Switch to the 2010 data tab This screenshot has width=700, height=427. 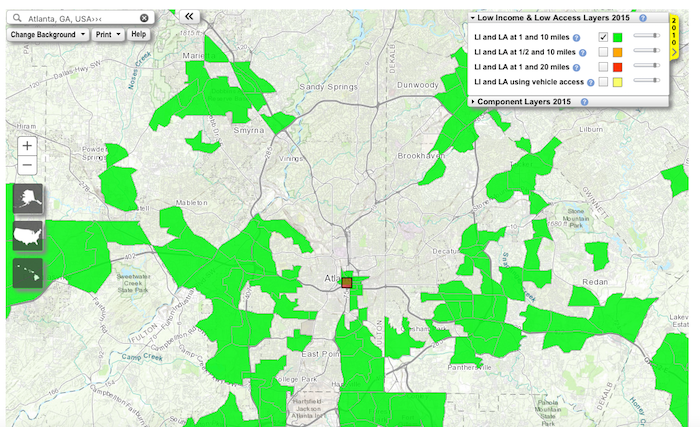coord(674,37)
